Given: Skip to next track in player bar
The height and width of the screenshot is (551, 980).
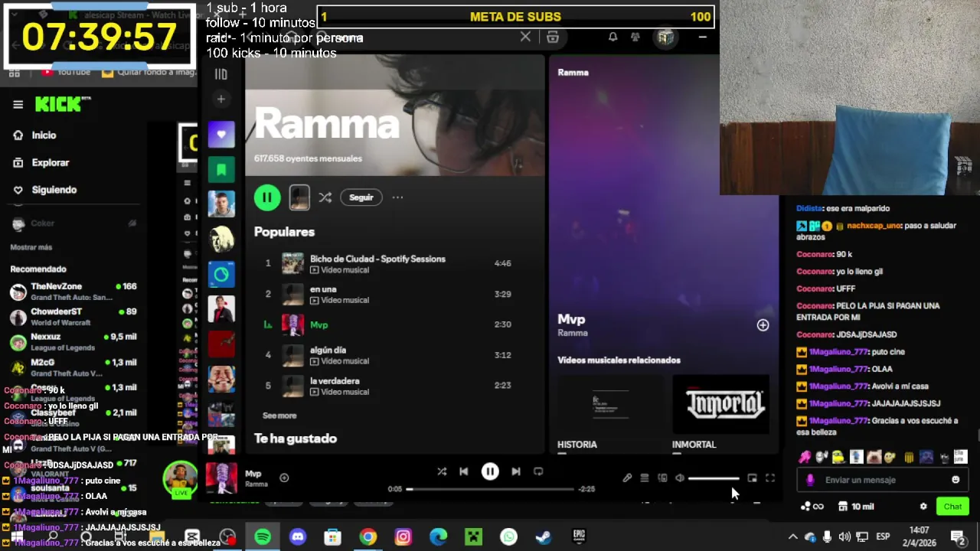Looking at the screenshot, I should tap(516, 471).
